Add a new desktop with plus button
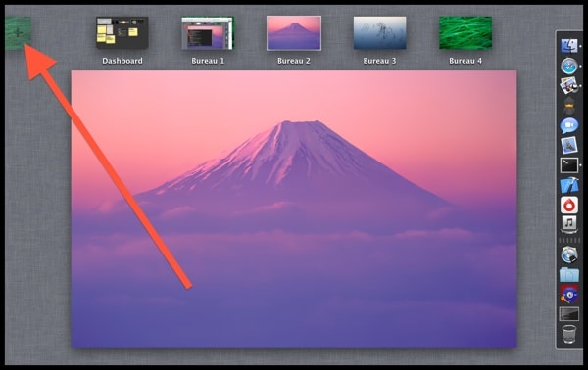The width and height of the screenshot is (588, 370). click(18, 33)
